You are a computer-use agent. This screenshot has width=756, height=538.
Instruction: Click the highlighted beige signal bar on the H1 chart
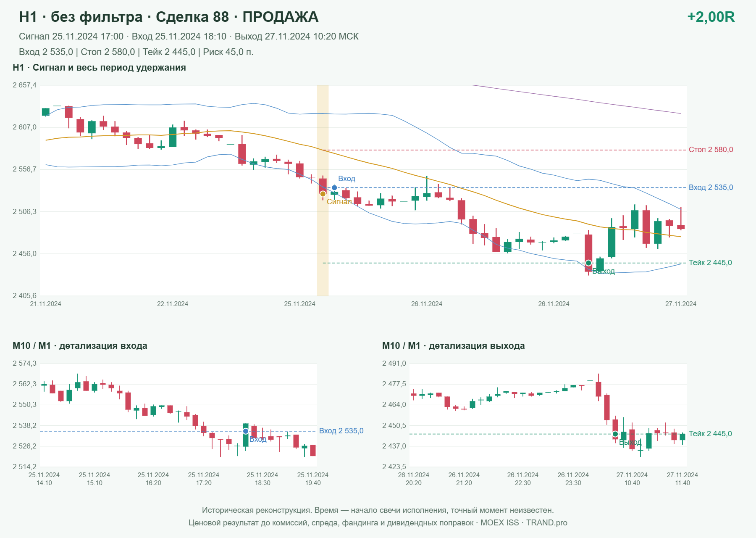point(323,190)
